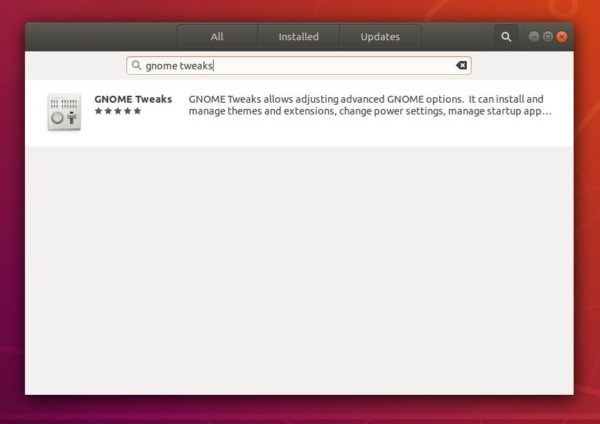Click the five-star rating of GNOME Tweaks
Image resolution: width=600 pixels, height=424 pixels.
[x=118, y=111]
